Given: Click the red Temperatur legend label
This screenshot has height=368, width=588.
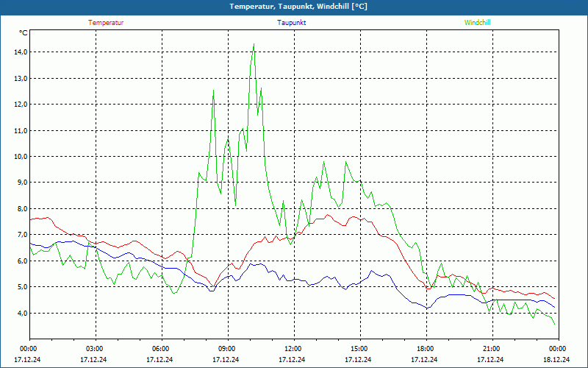Looking at the screenshot, I should click(106, 23).
